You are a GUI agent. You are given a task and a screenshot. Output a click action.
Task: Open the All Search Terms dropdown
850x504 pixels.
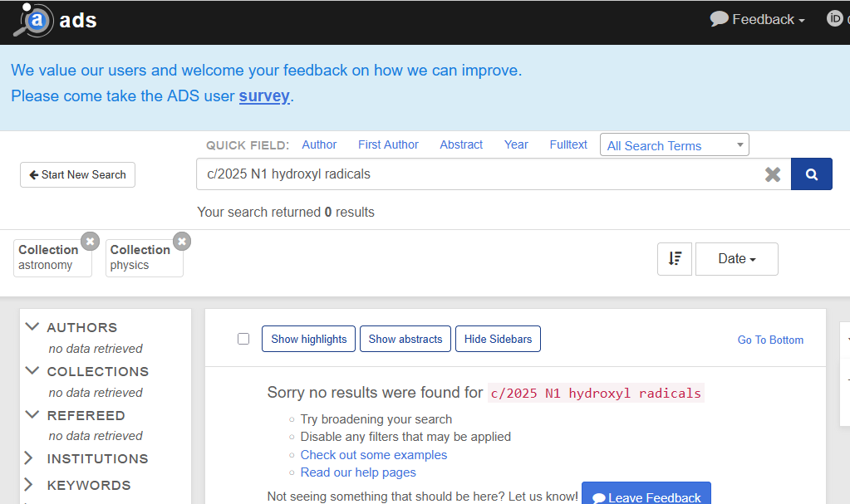point(675,145)
